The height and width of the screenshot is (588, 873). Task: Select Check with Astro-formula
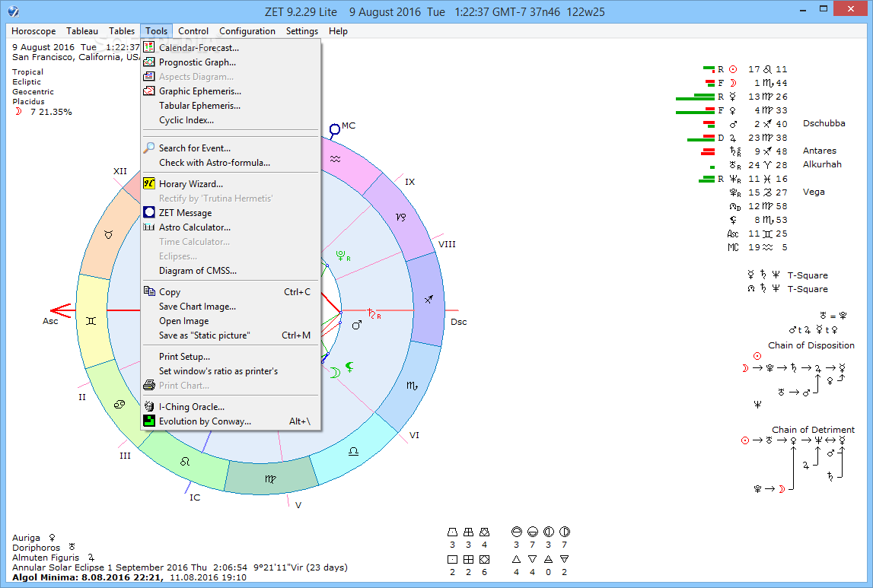click(231, 163)
